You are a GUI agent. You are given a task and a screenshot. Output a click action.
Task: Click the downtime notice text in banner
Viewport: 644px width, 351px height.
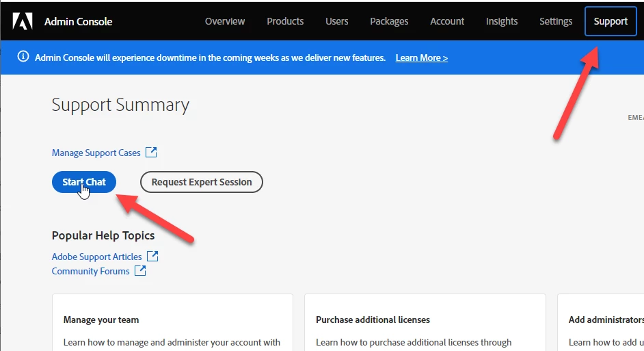210,58
